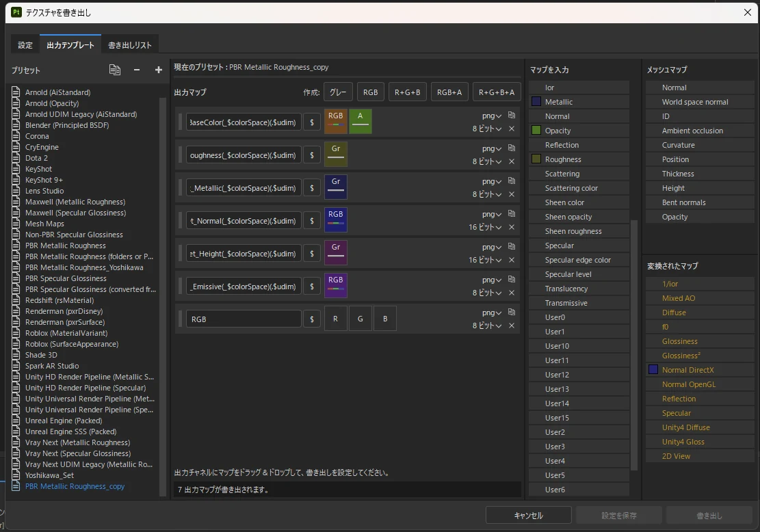Copy settings icon on Normal map row

(x=512, y=213)
